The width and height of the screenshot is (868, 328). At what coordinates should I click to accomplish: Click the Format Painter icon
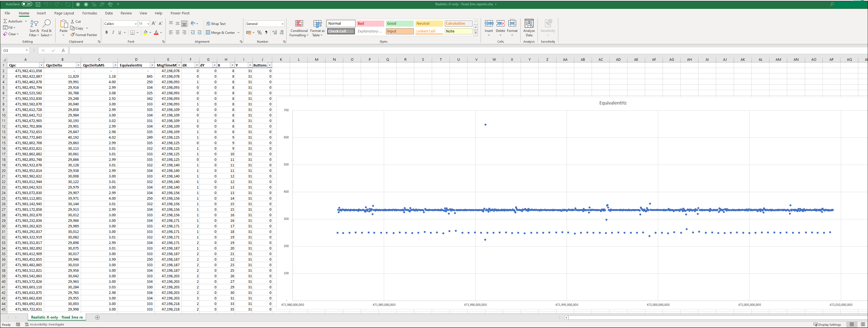[x=72, y=35]
